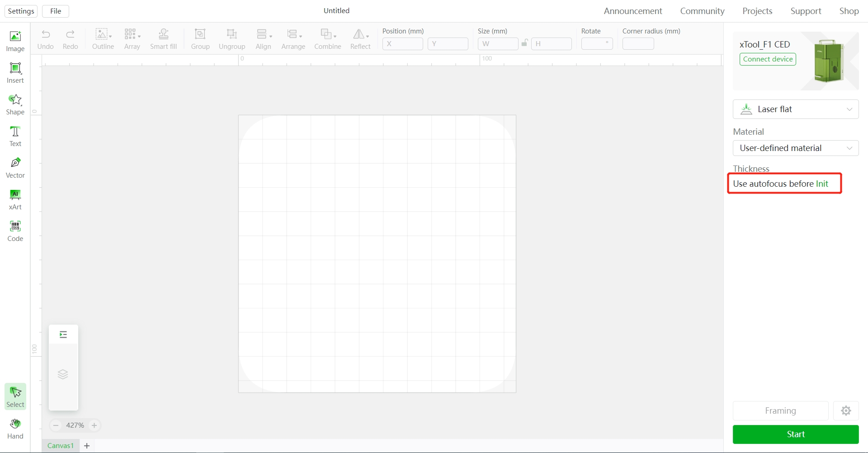Viewport: 868px width, 453px height.
Task: Select the Text tool
Action: [x=15, y=136]
